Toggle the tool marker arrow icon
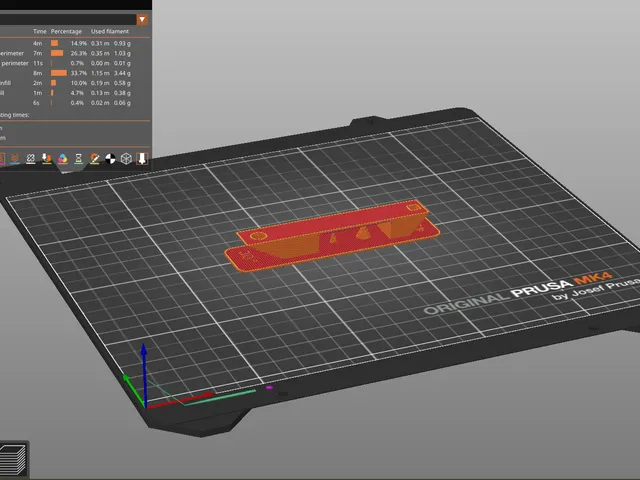 click(x=142, y=158)
